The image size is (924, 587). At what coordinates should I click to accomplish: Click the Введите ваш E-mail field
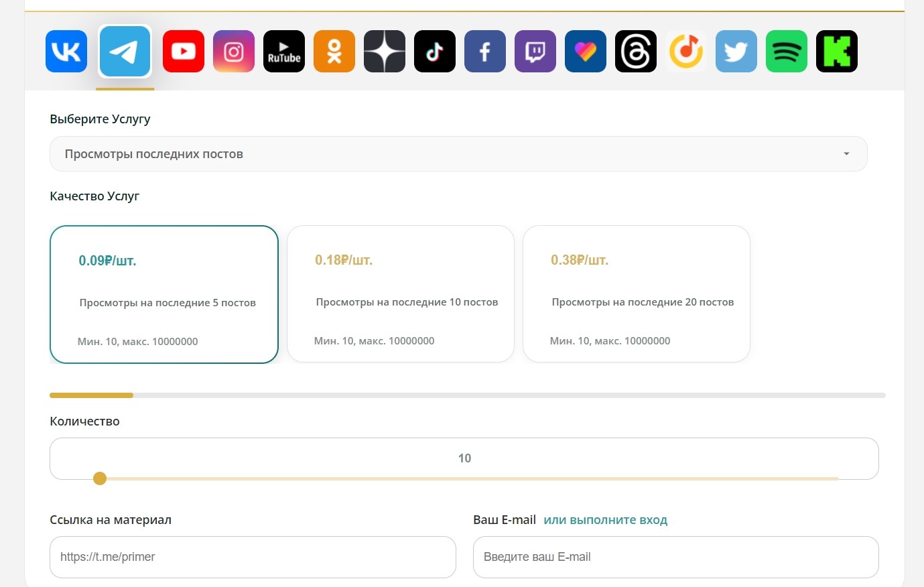[676, 557]
